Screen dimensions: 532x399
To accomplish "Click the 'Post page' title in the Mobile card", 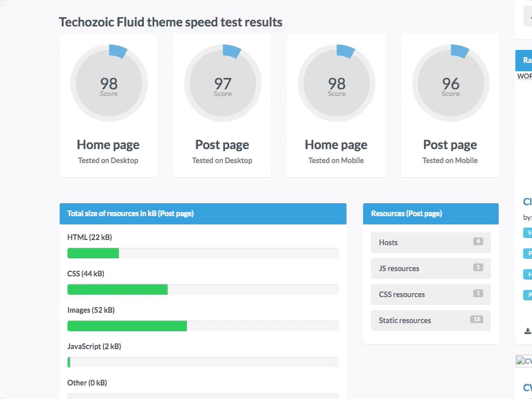I will click(x=450, y=145).
